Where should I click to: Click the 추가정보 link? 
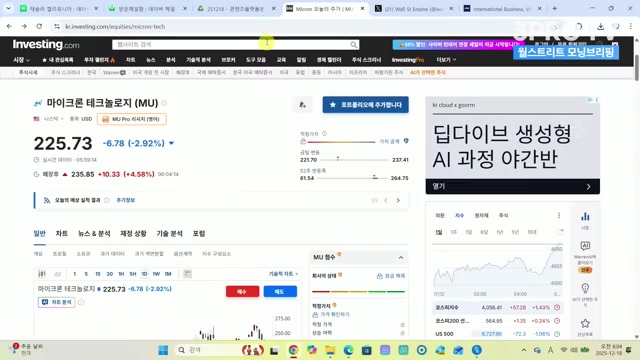click(125, 200)
